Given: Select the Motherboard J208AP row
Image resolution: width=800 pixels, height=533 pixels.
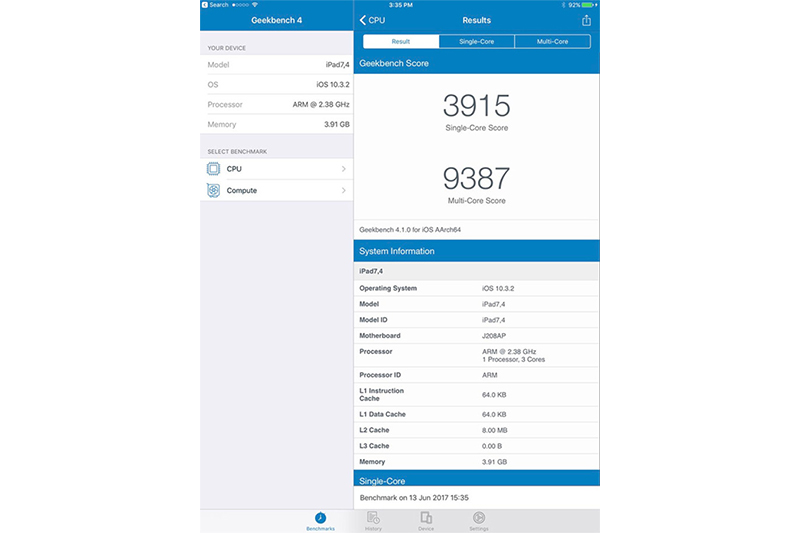Looking at the screenshot, I should 477,336.
